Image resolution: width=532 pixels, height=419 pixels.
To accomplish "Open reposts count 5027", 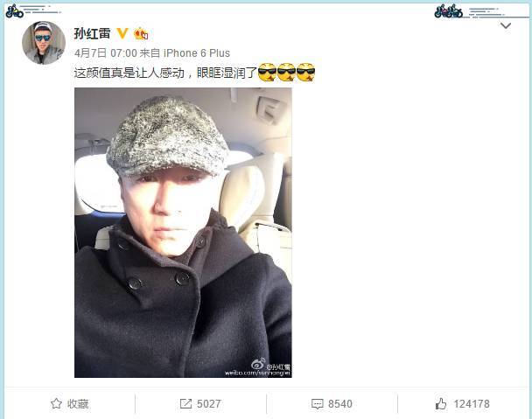I will [208, 404].
